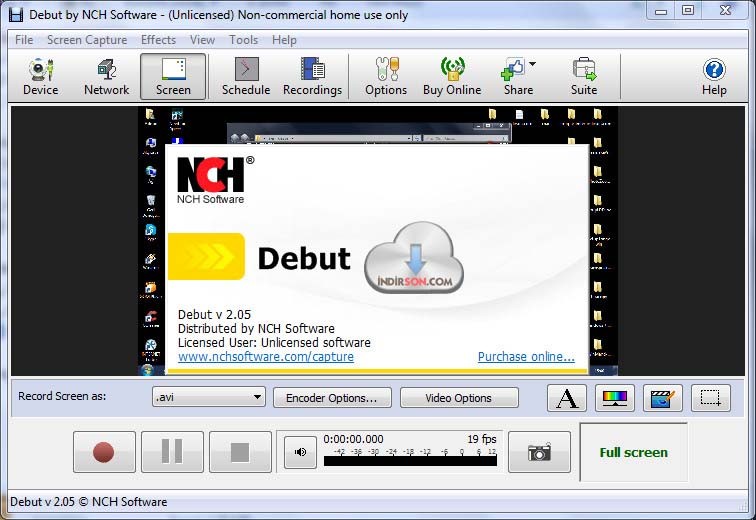Viewport: 756px width, 520px height.
Task: Open the Effects menu
Action: pos(158,40)
